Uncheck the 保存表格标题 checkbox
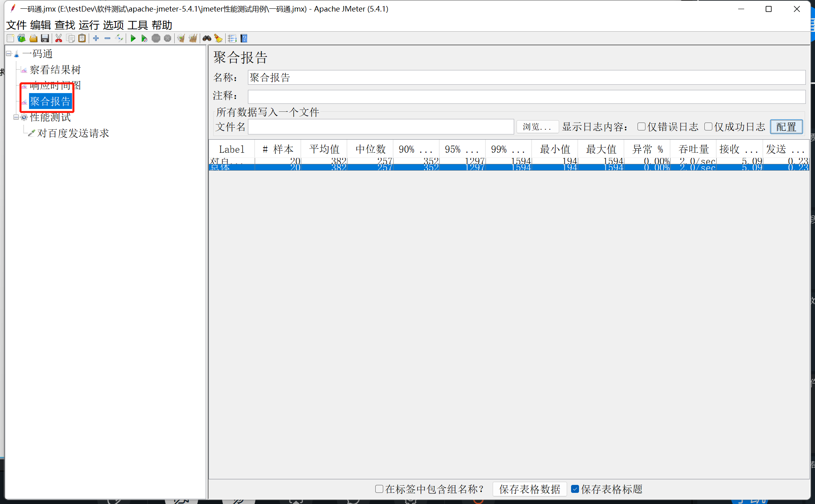Screen dimensions: 815x504 575,489
